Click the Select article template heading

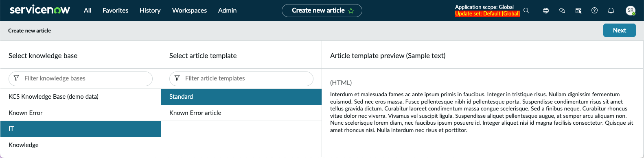203,56
